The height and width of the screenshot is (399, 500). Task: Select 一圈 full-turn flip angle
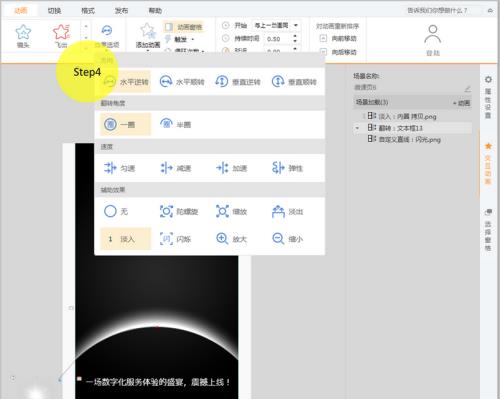click(126, 125)
